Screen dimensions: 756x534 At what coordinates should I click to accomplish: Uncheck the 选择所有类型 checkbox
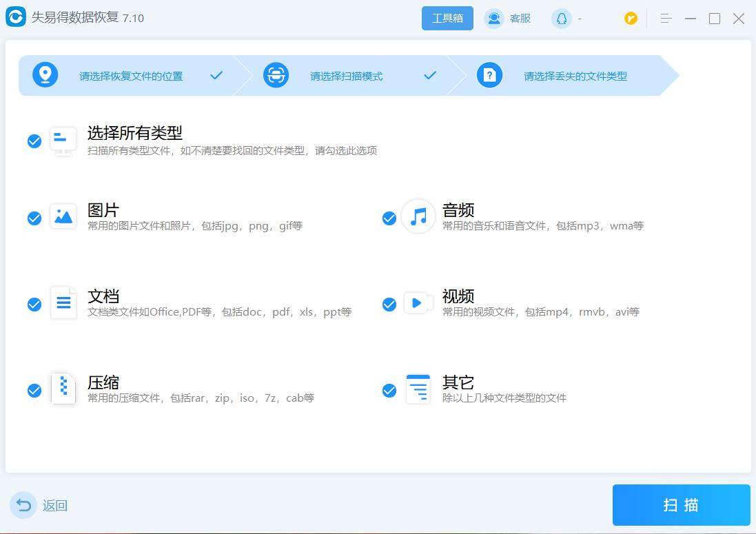pyautogui.click(x=34, y=142)
